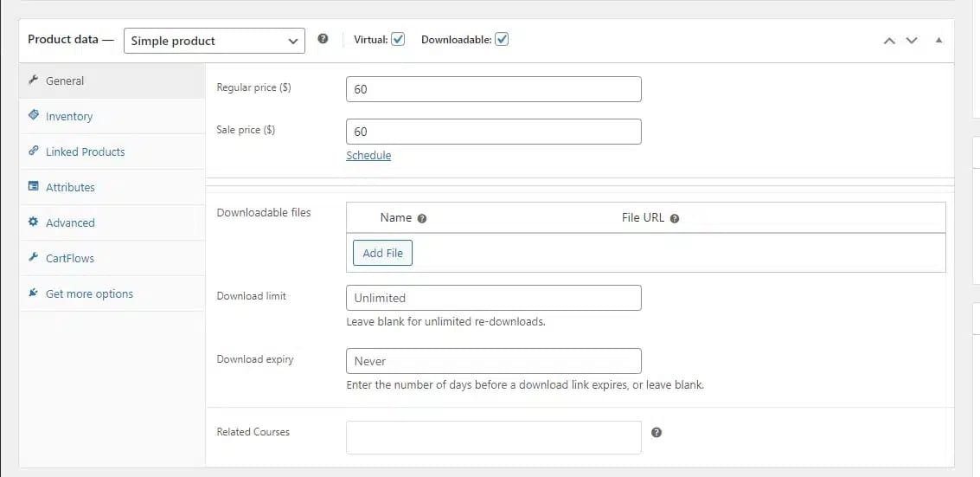This screenshot has width=980, height=477.
Task: Open the Inventory tab
Action: [112, 116]
